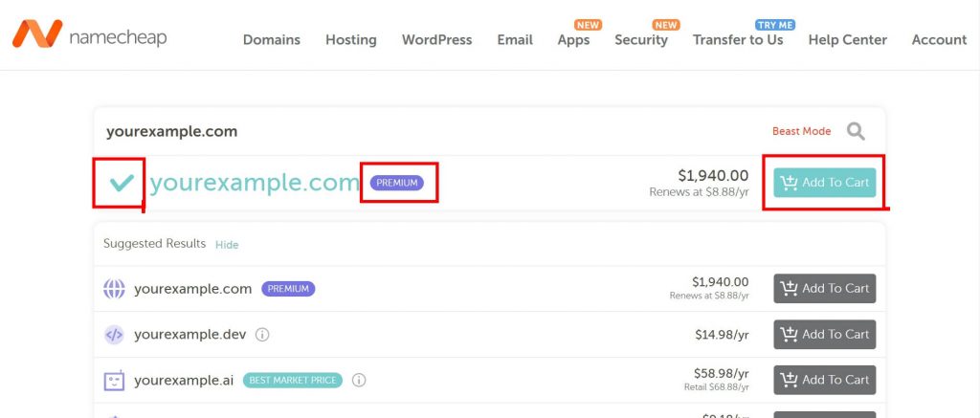The width and height of the screenshot is (980, 418).
Task: Click suggested yourexample.com domain name
Action: coord(192,289)
